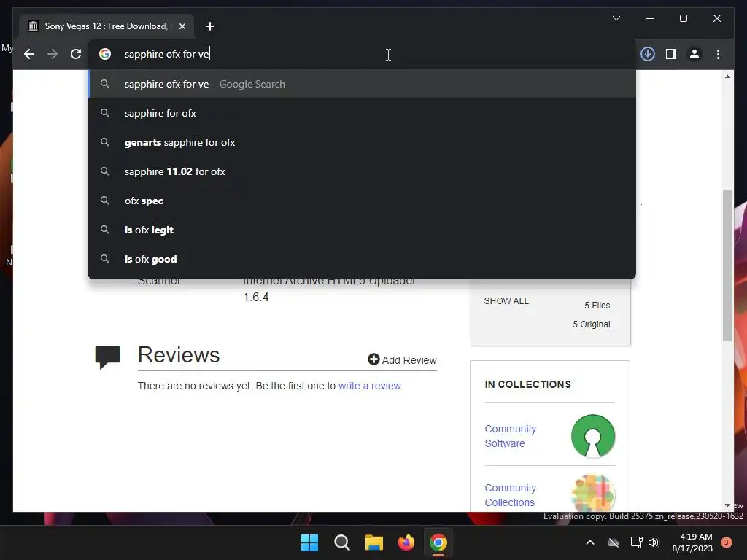Launch Firefox from the taskbar

[406, 542]
